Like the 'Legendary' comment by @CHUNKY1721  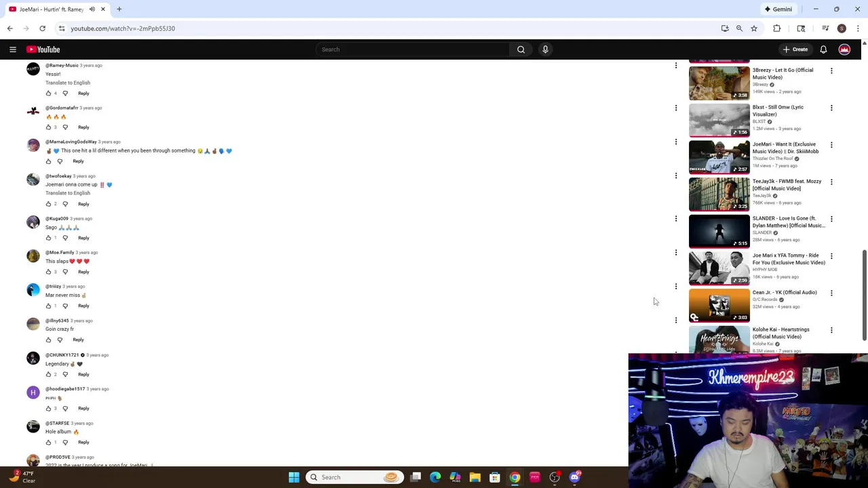[48, 374]
